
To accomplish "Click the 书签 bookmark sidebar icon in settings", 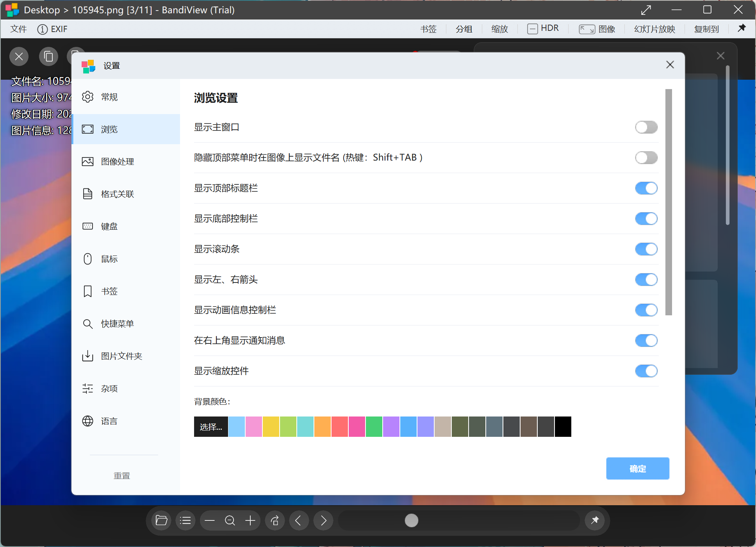I will pyautogui.click(x=88, y=291).
